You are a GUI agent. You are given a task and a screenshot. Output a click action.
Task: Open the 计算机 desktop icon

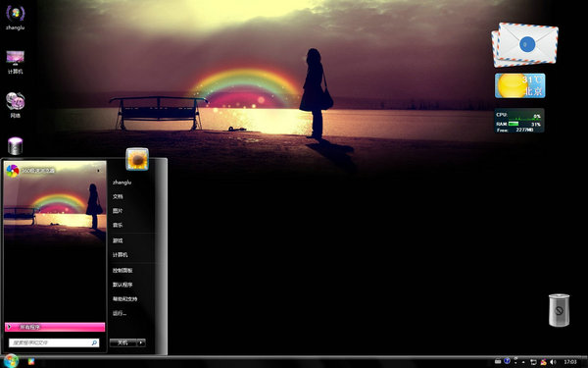(16, 62)
